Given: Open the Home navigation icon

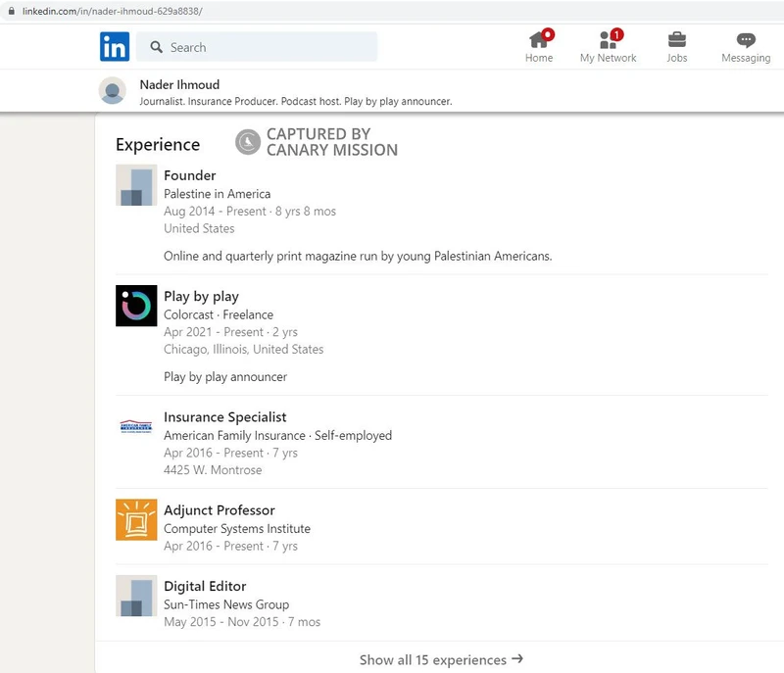Looking at the screenshot, I should click(x=538, y=39).
